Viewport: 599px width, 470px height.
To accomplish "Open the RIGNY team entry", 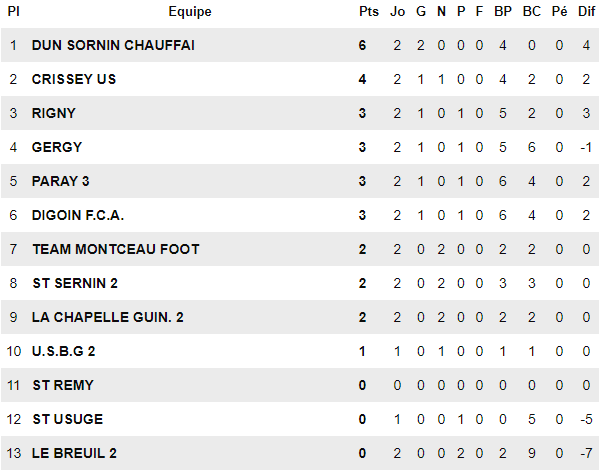I will [x=54, y=113].
